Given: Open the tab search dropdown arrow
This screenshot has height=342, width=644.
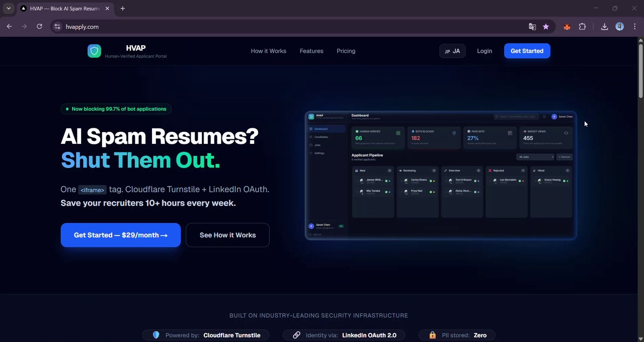Looking at the screenshot, I should pos(9,9).
